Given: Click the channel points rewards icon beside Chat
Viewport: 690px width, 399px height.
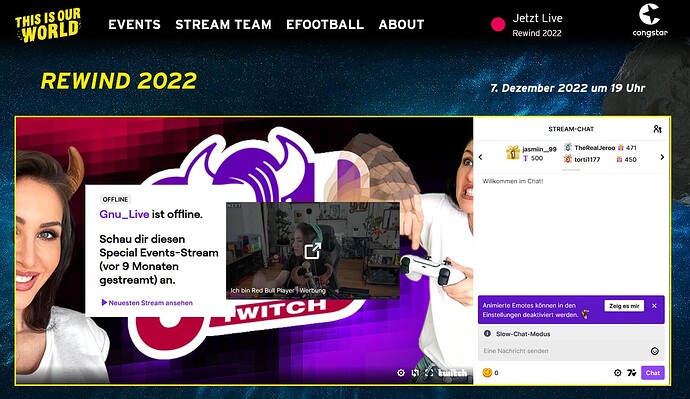Looking at the screenshot, I should pyautogui.click(x=632, y=373).
